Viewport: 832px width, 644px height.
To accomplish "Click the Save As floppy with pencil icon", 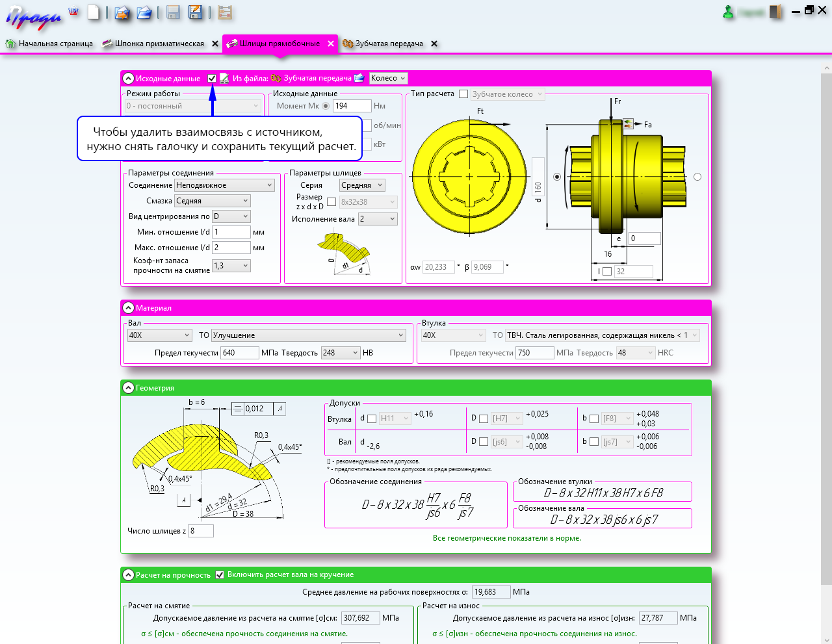I will [x=195, y=12].
